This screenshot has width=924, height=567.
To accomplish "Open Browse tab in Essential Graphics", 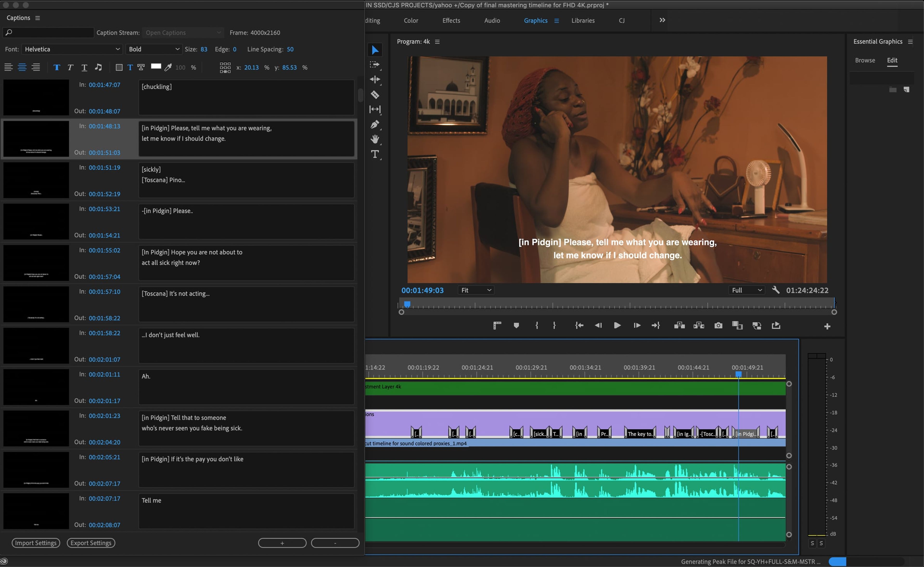I will (x=865, y=60).
